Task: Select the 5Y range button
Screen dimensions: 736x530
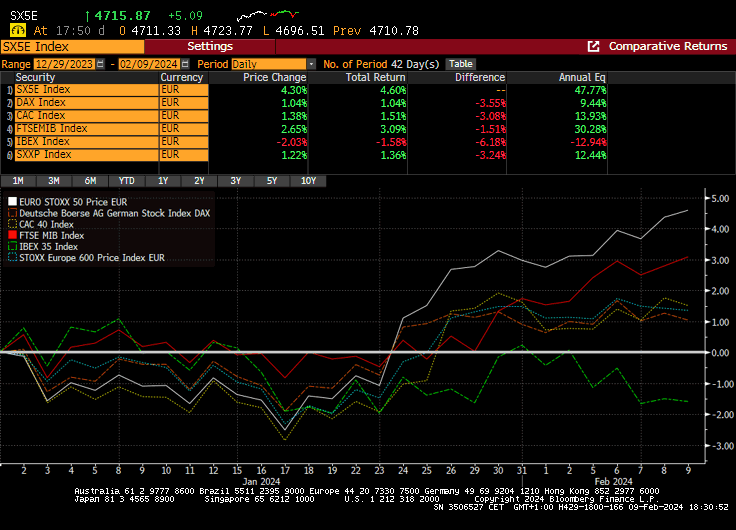Action: (x=272, y=181)
